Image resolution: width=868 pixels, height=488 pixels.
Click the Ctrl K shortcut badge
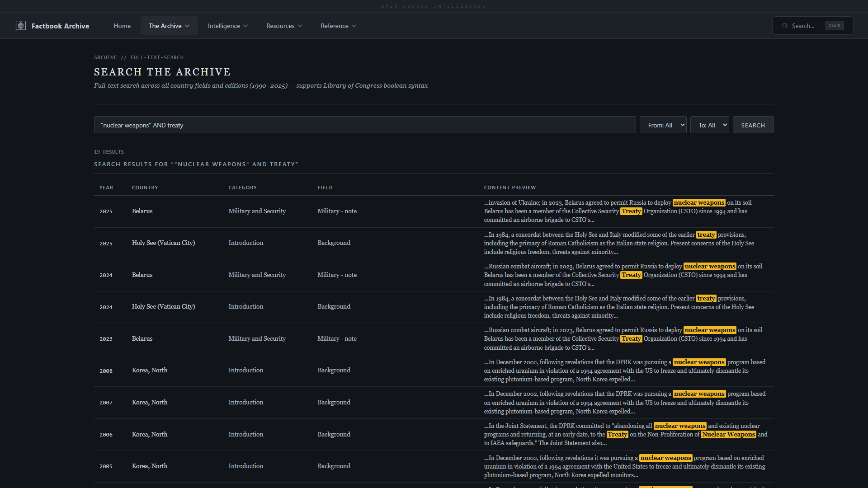point(835,26)
